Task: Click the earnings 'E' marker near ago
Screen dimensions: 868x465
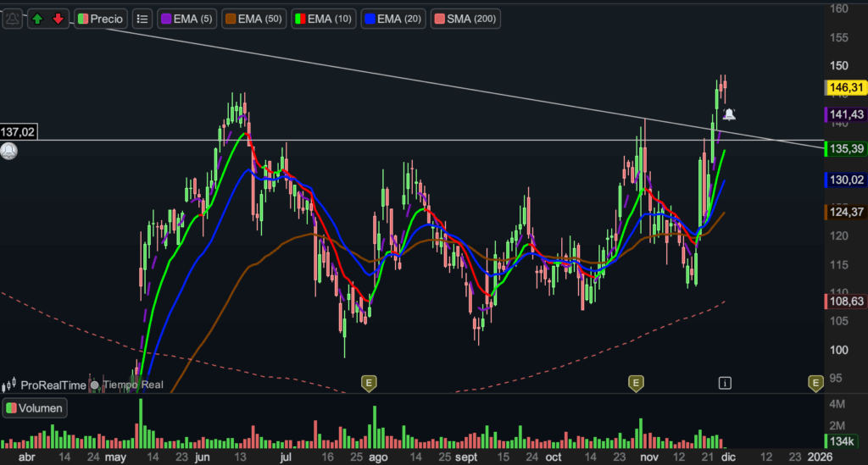Action: pos(368,383)
